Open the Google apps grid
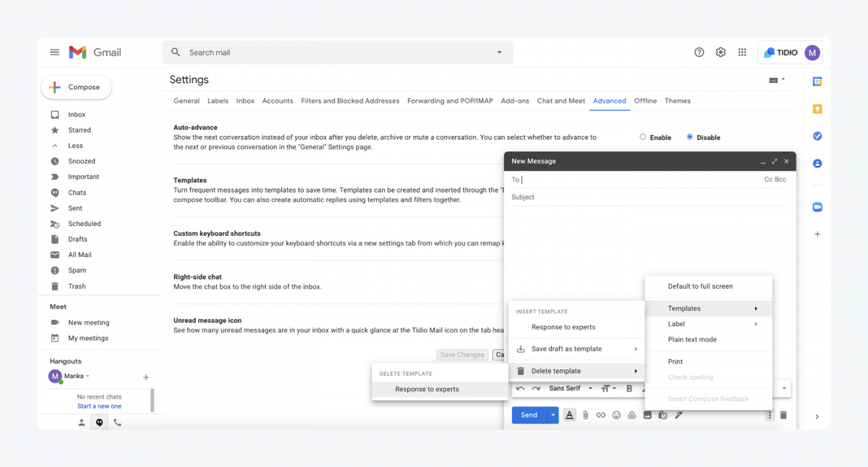The image size is (868, 467). 742,52
